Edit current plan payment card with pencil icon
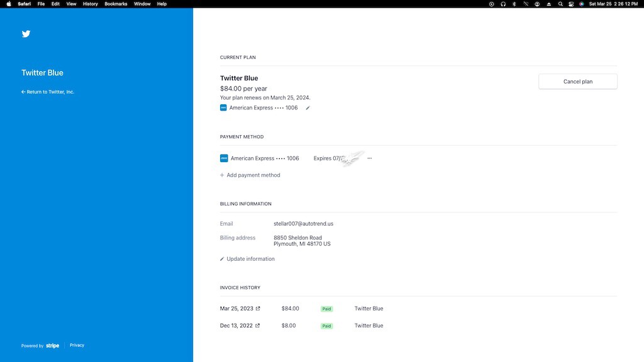The width and height of the screenshot is (644, 362). point(308,108)
